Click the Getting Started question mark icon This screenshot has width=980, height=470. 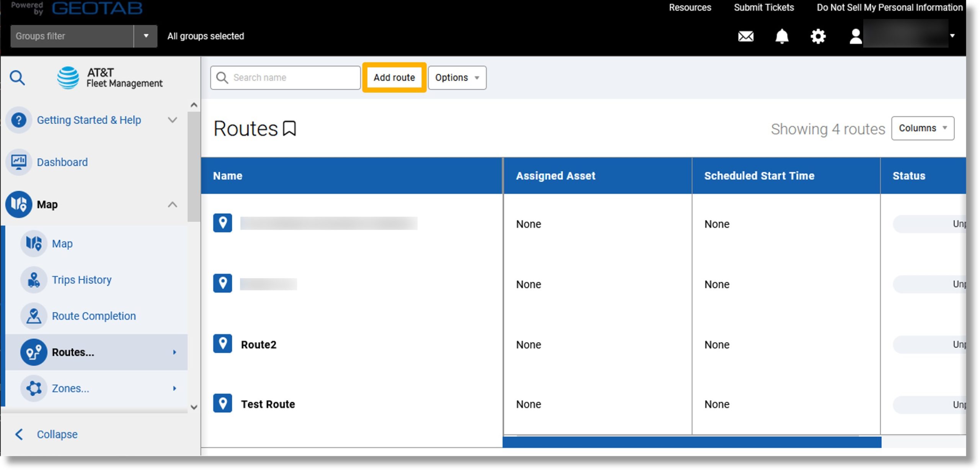pos(19,120)
